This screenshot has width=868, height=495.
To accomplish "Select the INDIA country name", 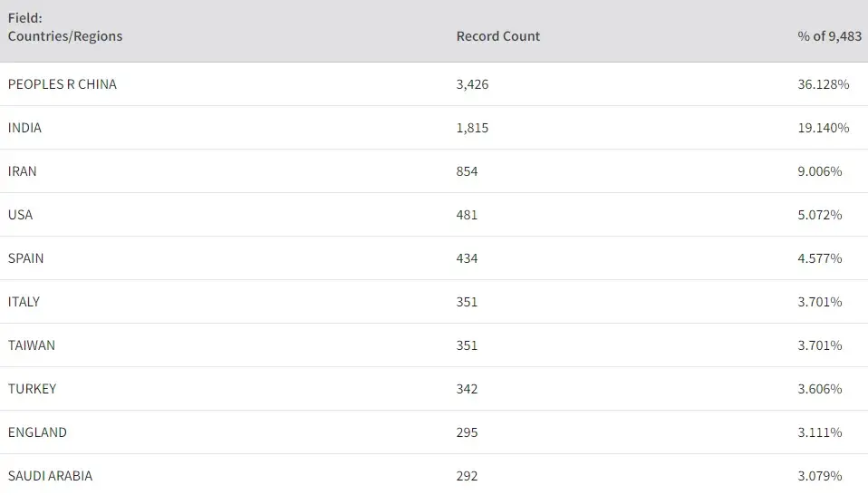I will 24,128.
